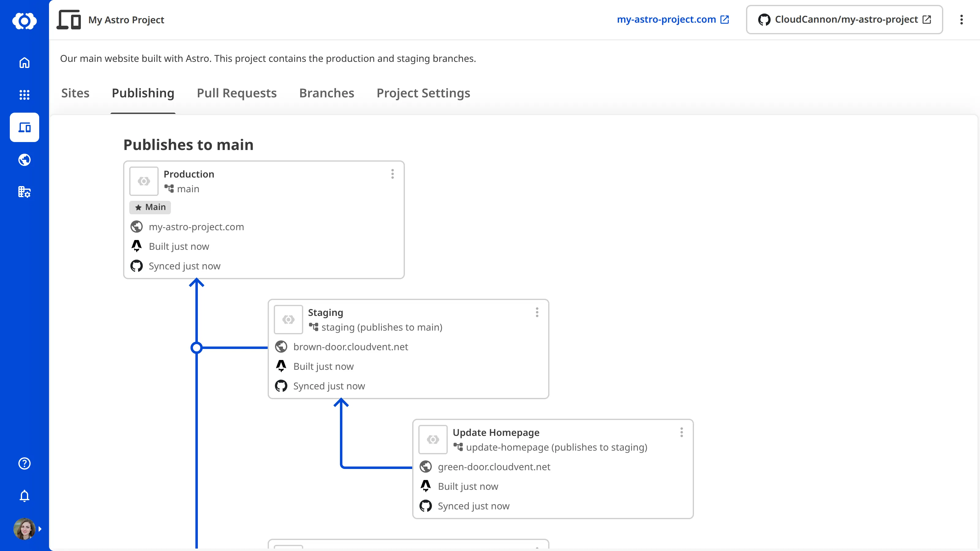
Task: Open the notifications bell icon
Action: 24,496
